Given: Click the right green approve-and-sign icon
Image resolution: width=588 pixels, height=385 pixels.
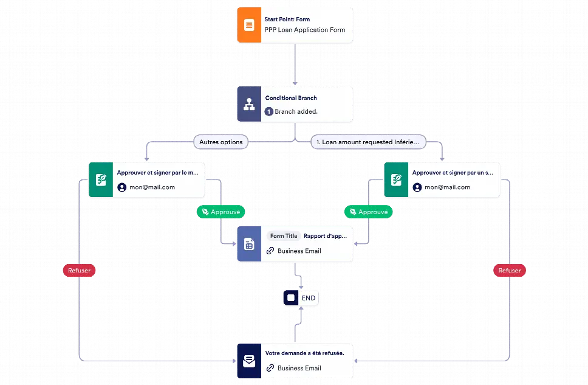Looking at the screenshot, I should 396,179.
